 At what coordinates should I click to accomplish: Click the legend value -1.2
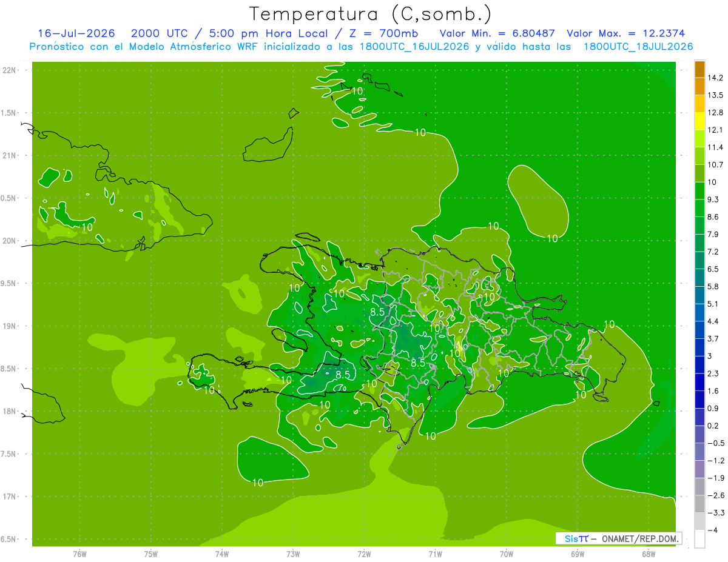715,460
